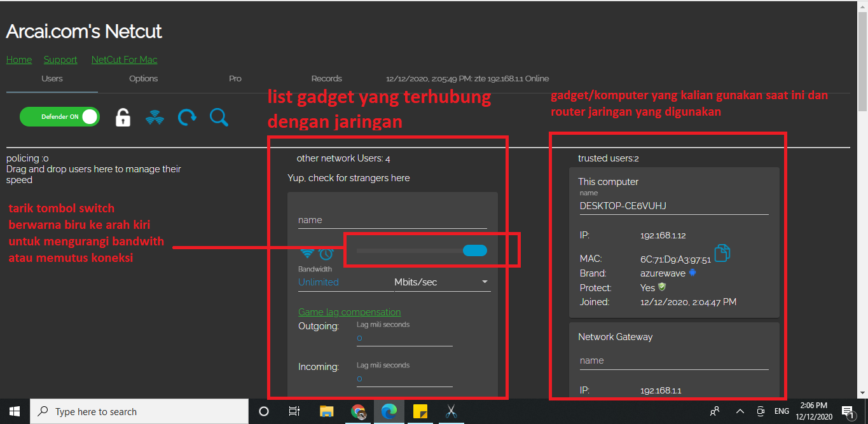Open search with the magnifier icon
Image resolution: width=868 pixels, height=424 pixels.
coord(219,117)
